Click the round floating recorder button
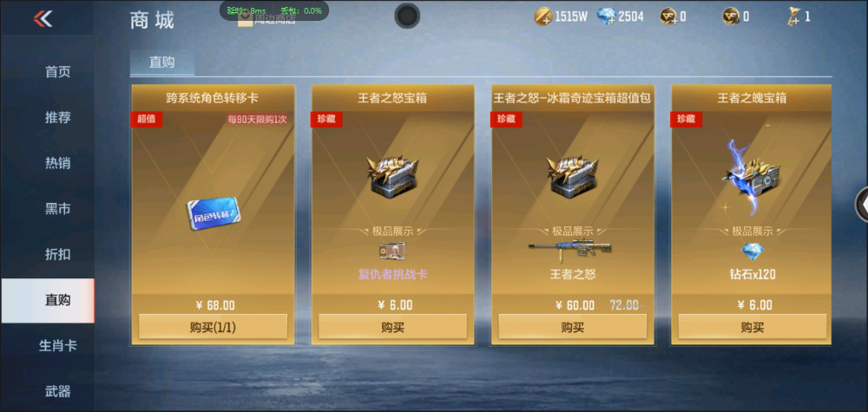The width and height of the screenshot is (868, 412). (x=407, y=16)
